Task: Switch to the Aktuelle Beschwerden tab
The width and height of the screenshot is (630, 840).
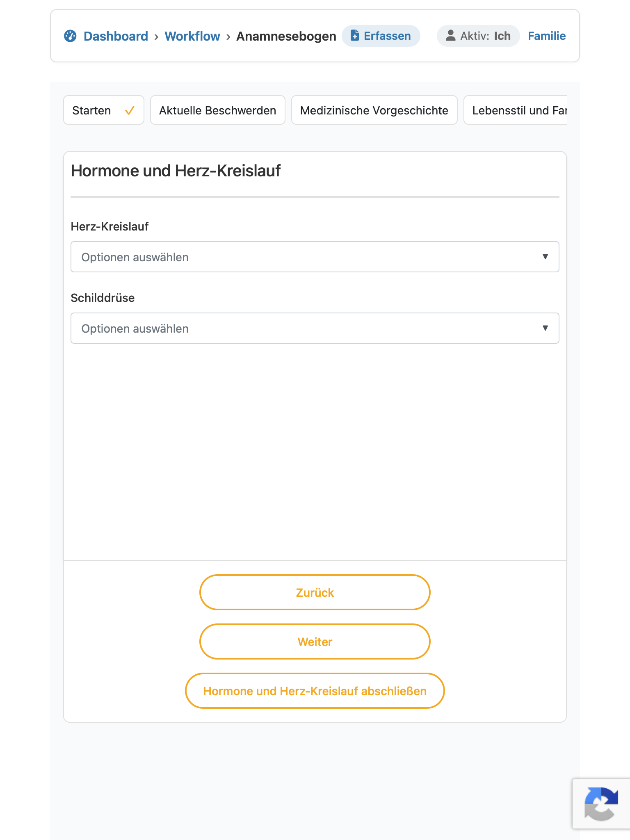Action: 218,110
